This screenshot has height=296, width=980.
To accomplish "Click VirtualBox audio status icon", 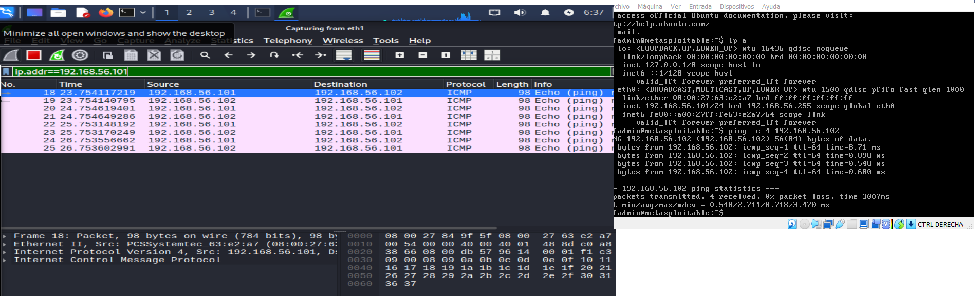I will click(816, 224).
